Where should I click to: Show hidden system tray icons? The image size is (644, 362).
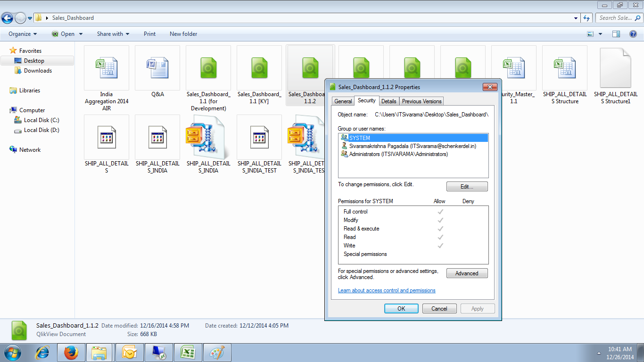click(x=599, y=353)
